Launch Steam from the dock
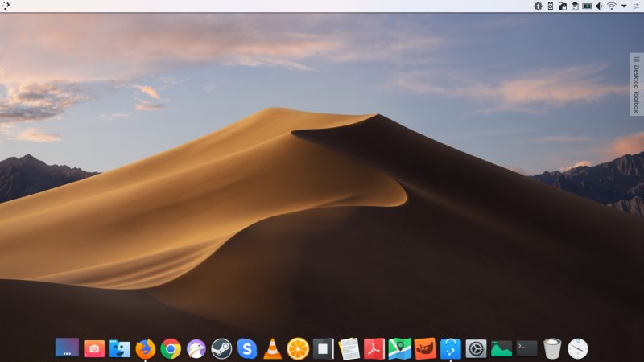 221,349
